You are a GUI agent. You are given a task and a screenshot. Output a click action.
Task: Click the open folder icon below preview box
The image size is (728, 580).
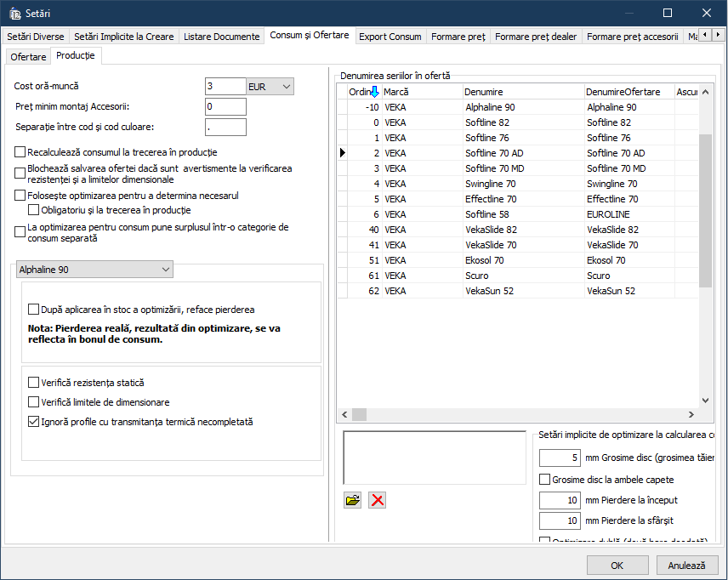click(x=352, y=500)
